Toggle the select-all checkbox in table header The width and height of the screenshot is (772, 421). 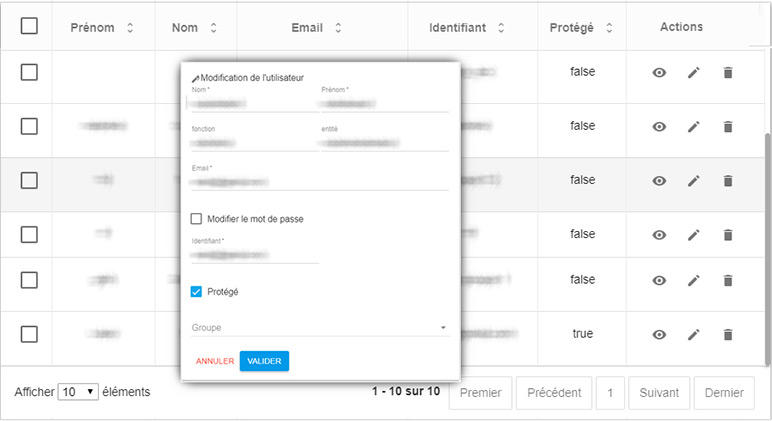(x=29, y=27)
